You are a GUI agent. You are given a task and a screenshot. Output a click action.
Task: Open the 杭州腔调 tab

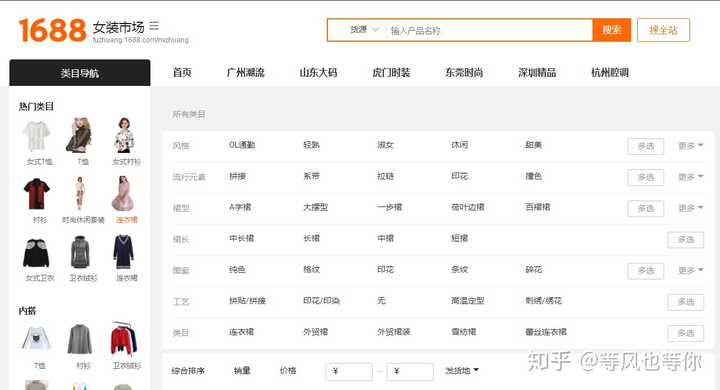pos(610,73)
